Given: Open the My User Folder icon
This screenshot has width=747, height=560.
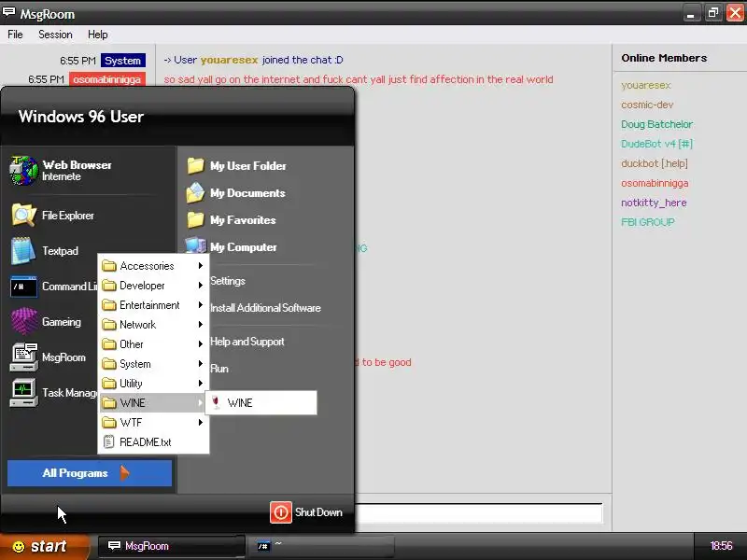Looking at the screenshot, I should point(195,166).
